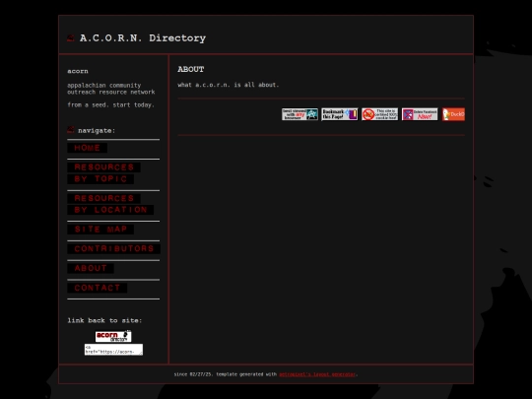Click the 'acorn' sidebar heading
The width and height of the screenshot is (532, 399).
(78, 71)
